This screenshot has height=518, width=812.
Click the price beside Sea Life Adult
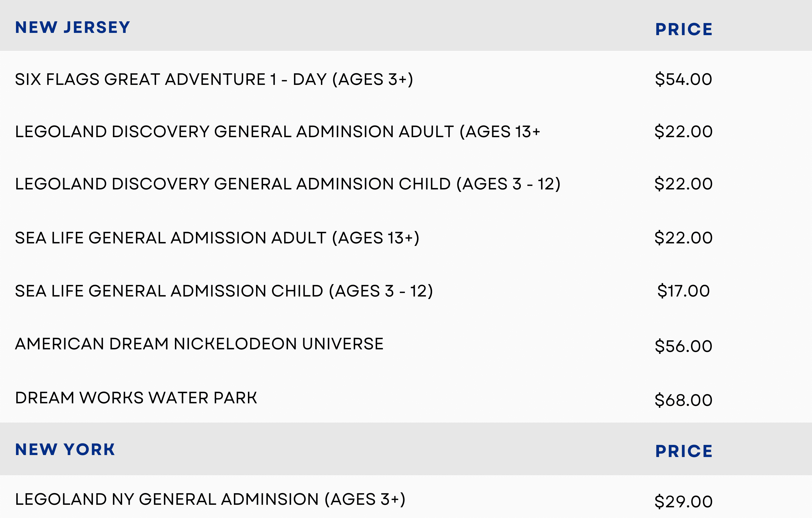683,238
